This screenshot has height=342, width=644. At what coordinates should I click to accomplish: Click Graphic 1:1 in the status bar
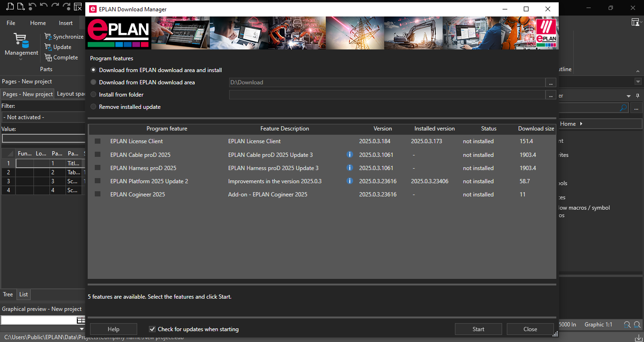[x=598, y=325]
